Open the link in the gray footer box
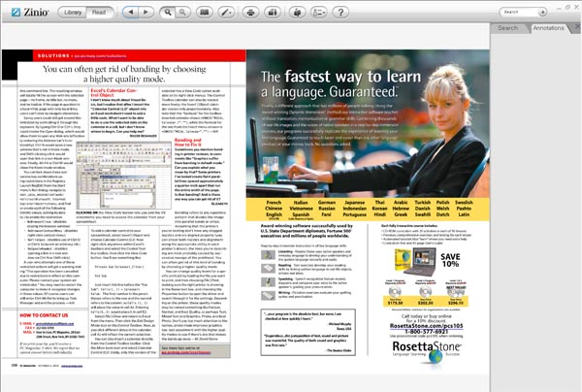Image resolution: width=582 pixels, height=392 pixels. [x=186, y=352]
